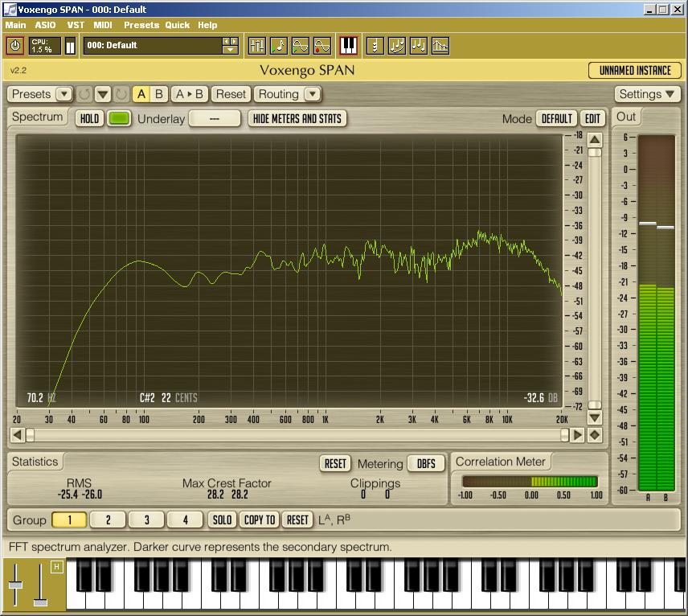Click the statistics RESET button beside Metering

click(x=335, y=463)
